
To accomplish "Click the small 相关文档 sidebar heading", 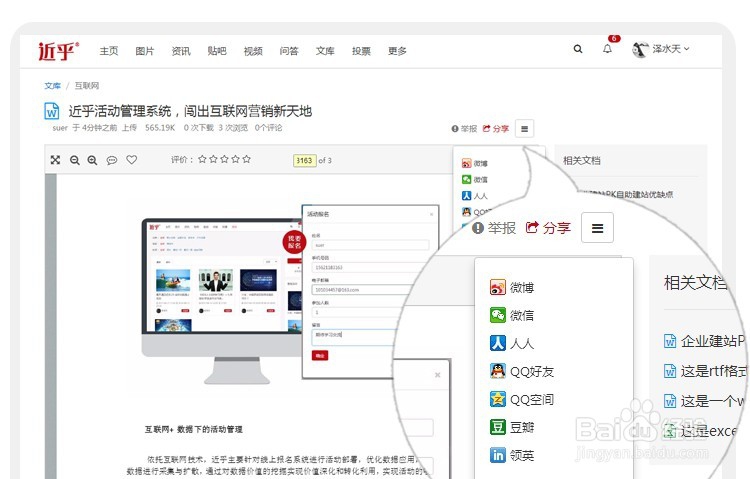I will [x=582, y=160].
